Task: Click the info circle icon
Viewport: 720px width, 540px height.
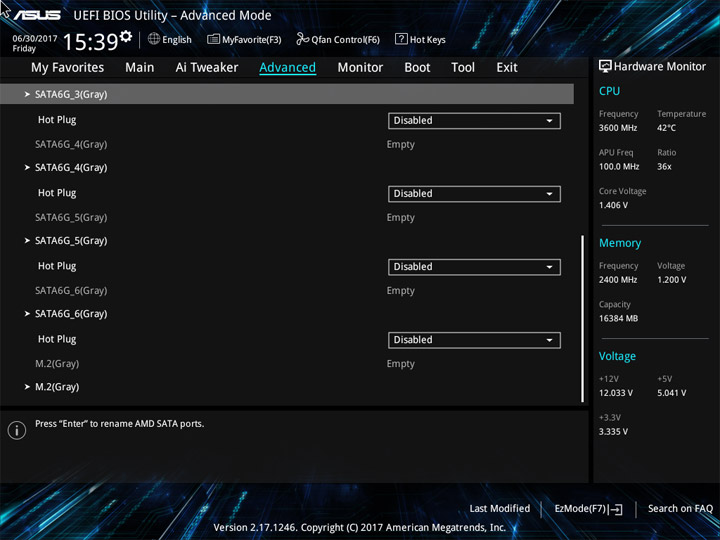Action: pyautogui.click(x=17, y=430)
